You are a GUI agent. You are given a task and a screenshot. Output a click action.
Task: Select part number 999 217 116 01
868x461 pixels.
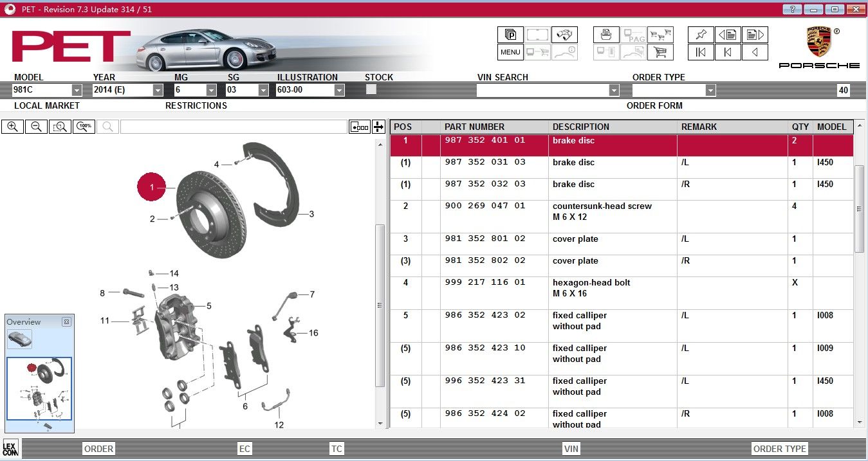485,282
